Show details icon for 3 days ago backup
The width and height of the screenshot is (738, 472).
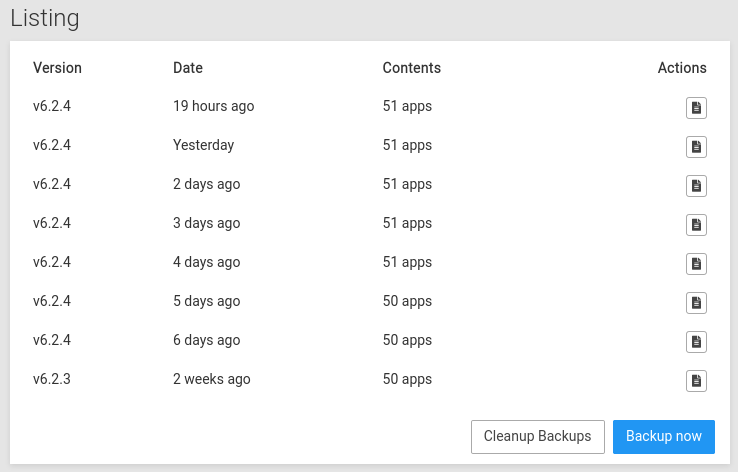696,225
